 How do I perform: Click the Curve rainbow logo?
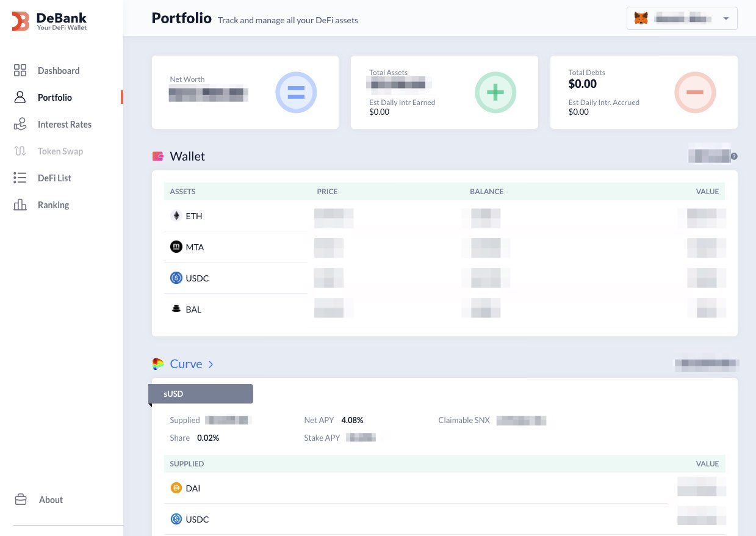pyautogui.click(x=158, y=364)
